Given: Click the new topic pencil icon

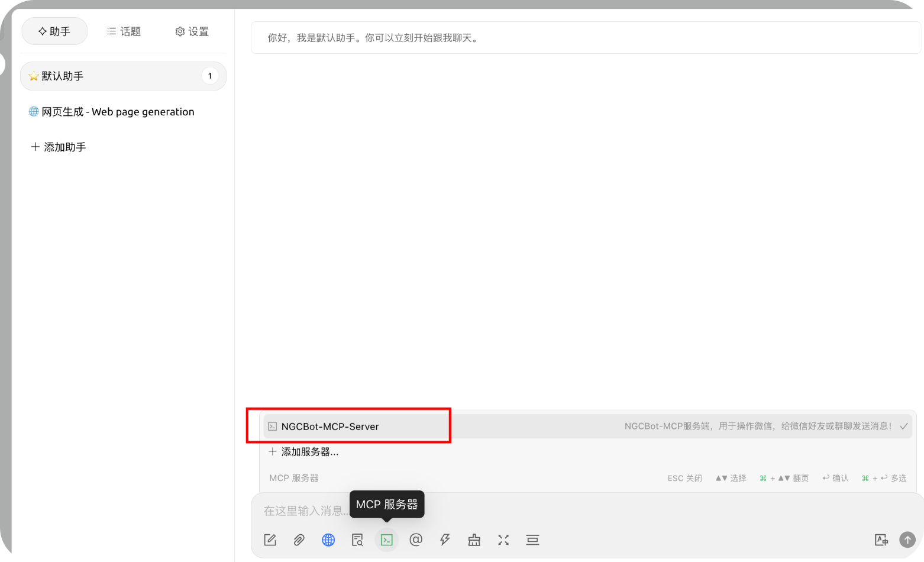Looking at the screenshot, I should [x=270, y=540].
